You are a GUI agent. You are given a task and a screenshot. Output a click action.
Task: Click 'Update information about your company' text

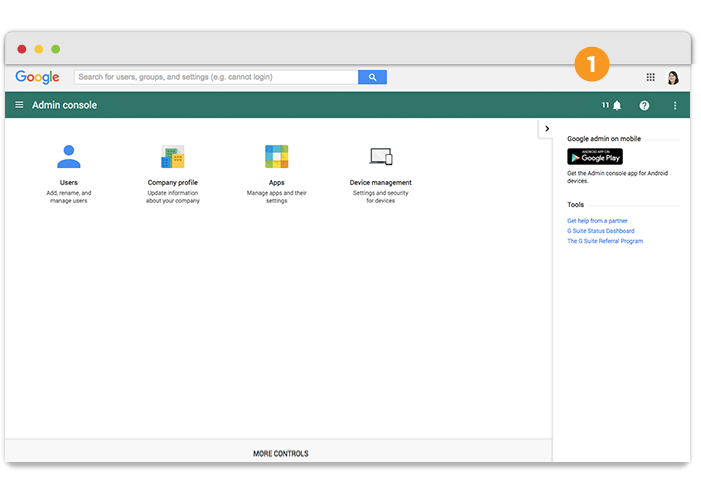[x=173, y=197]
